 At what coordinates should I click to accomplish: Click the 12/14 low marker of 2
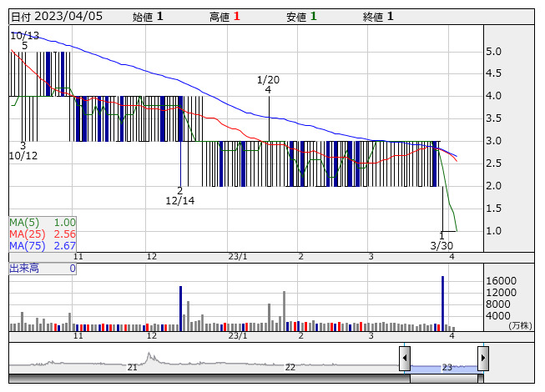179,195
